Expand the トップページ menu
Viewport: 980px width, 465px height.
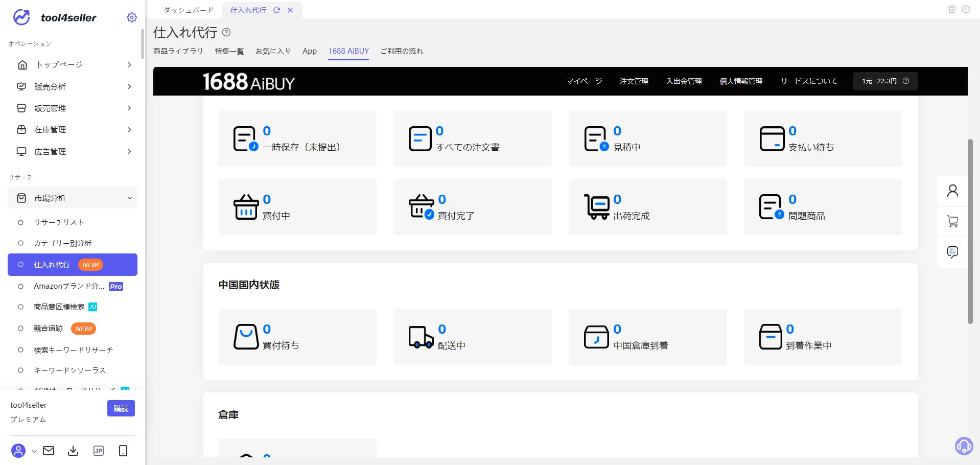tap(129, 65)
